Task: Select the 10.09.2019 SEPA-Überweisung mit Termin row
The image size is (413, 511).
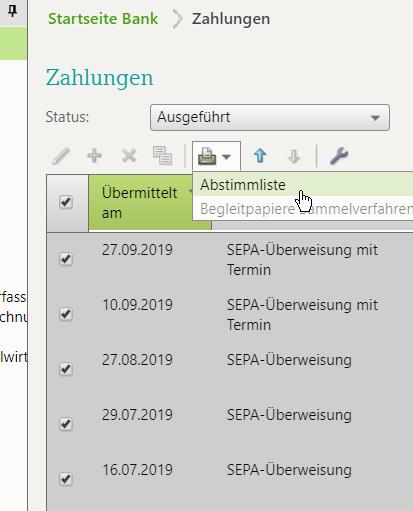Action: point(230,314)
